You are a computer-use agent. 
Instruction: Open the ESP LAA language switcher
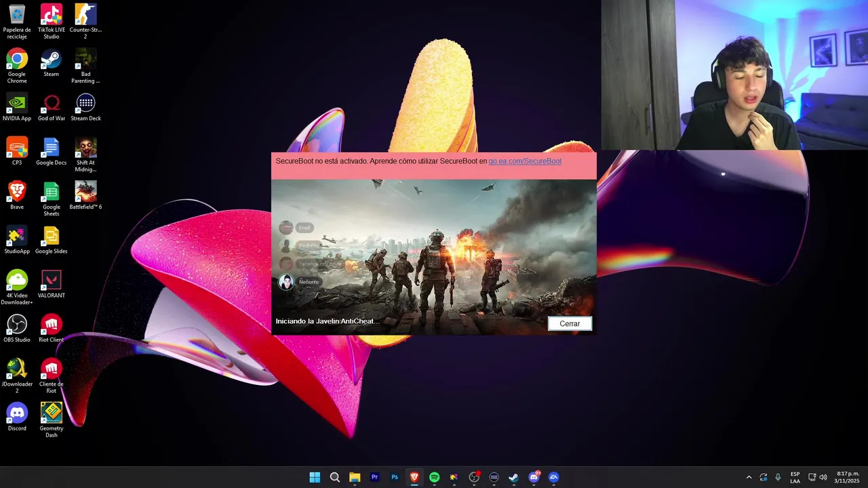[x=795, y=477]
